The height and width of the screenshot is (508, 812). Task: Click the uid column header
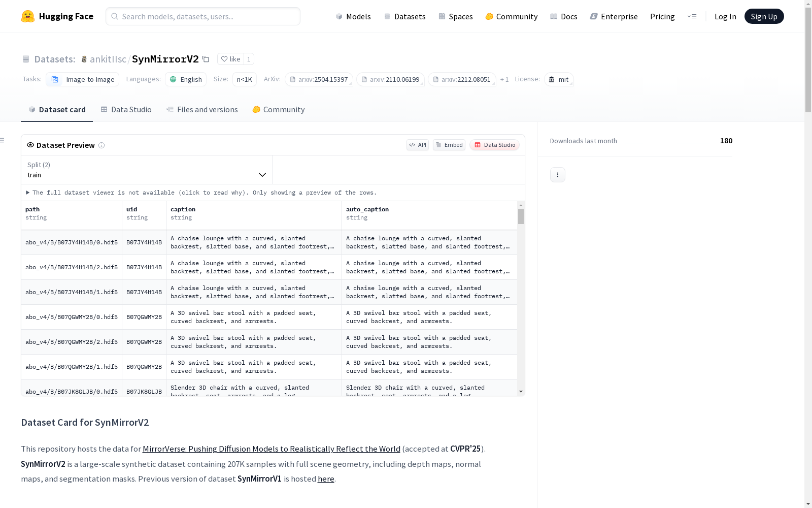coord(144,215)
